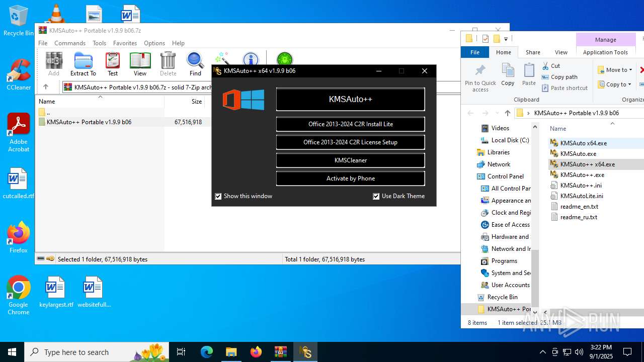
Task: Select Adobe Acrobat desktop icon
Action: 19,133
